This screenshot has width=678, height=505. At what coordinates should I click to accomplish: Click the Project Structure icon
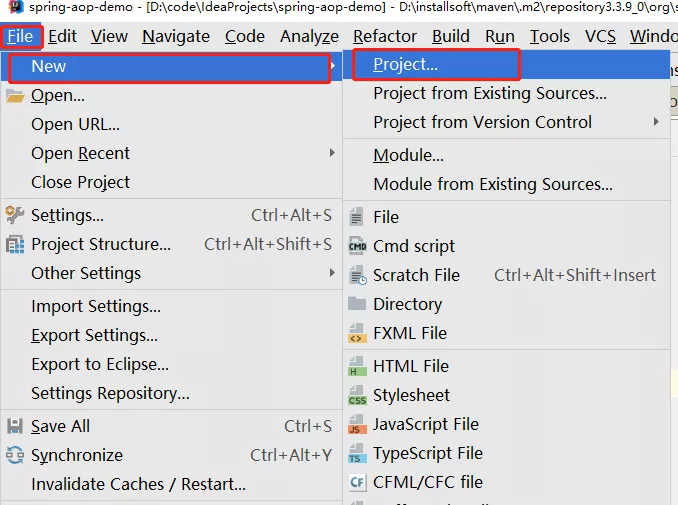click(15, 244)
